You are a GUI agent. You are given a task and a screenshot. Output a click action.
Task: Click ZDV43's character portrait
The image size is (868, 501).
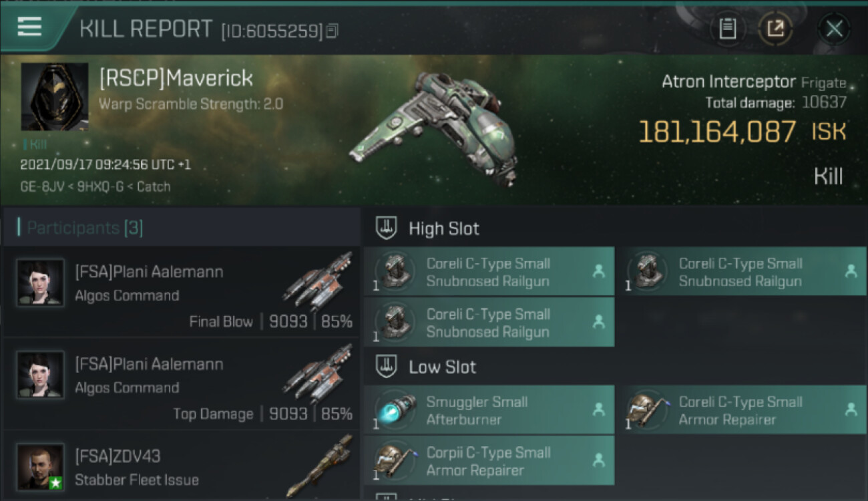coord(41,466)
